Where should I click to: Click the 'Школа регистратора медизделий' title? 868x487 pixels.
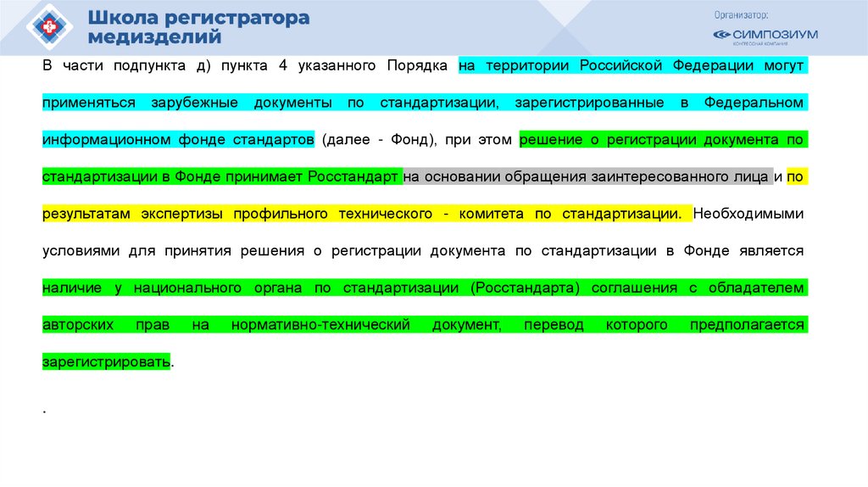click(x=198, y=27)
